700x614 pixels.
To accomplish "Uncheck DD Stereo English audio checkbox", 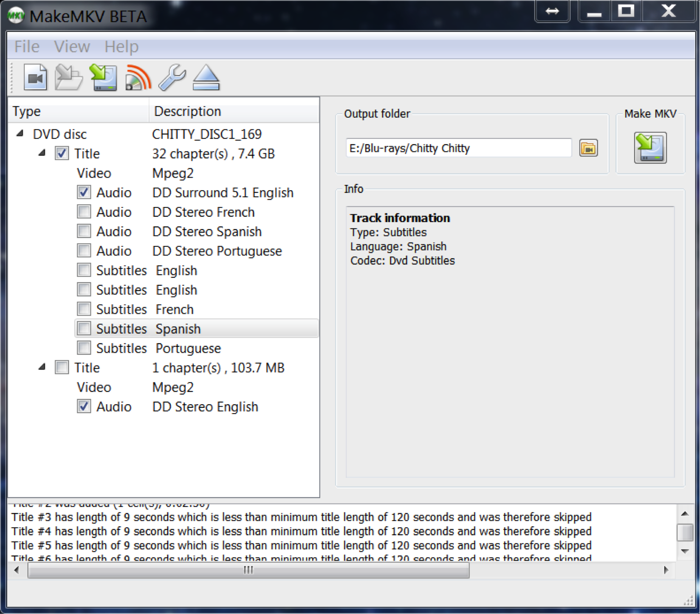I will point(84,407).
